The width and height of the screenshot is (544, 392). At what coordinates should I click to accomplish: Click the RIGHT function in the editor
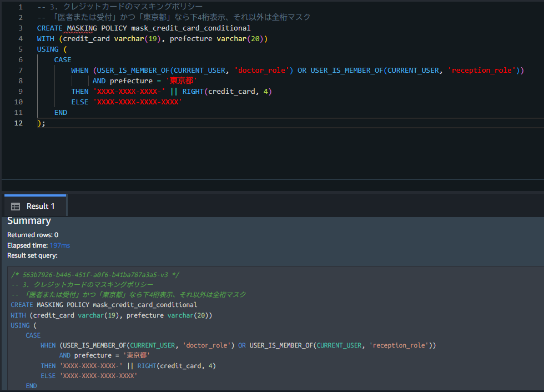click(x=193, y=92)
